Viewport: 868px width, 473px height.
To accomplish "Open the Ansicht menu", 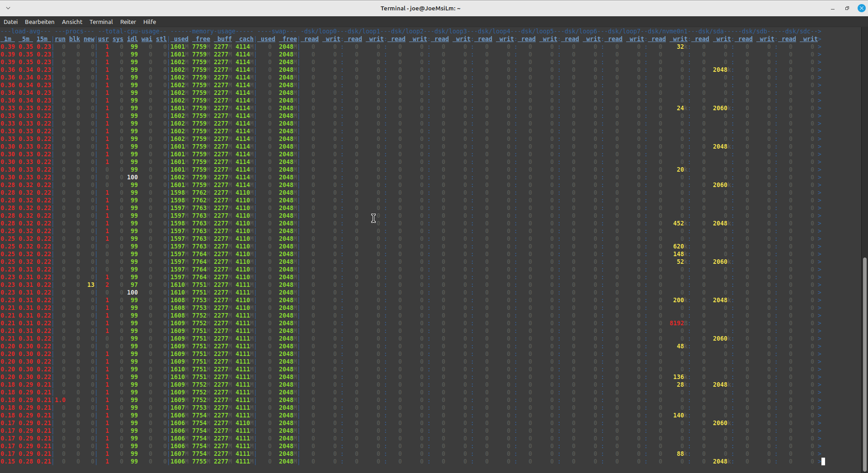I will coord(72,22).
